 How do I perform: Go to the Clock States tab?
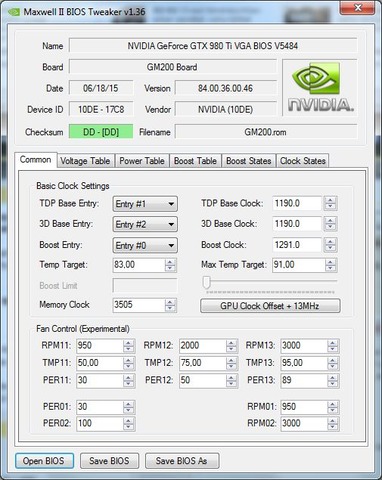pyautogui.click(x=303, y=161)
